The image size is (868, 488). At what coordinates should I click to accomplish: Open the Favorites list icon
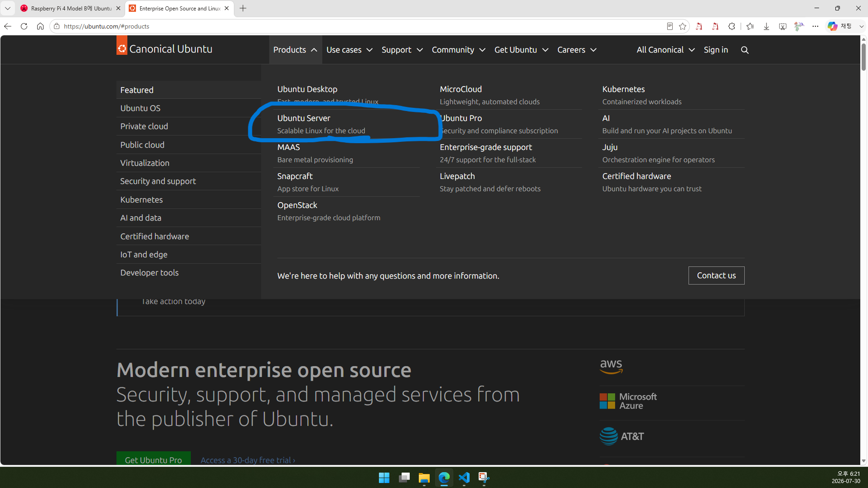[x=750, y=26]
